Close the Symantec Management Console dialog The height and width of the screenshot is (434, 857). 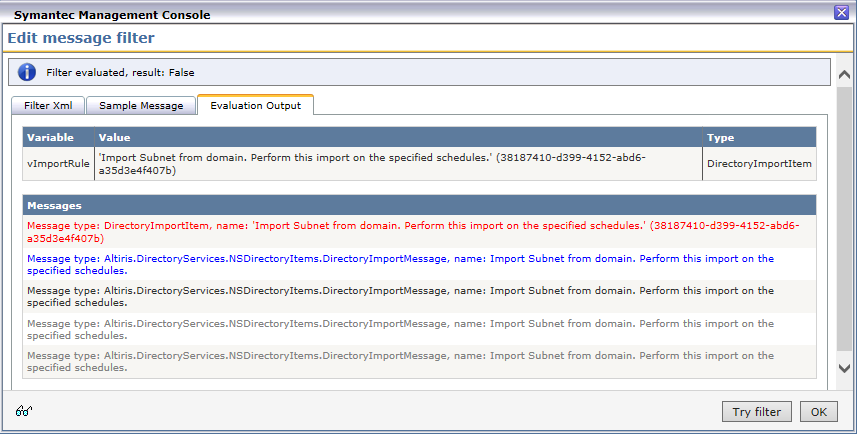(842, 12)
